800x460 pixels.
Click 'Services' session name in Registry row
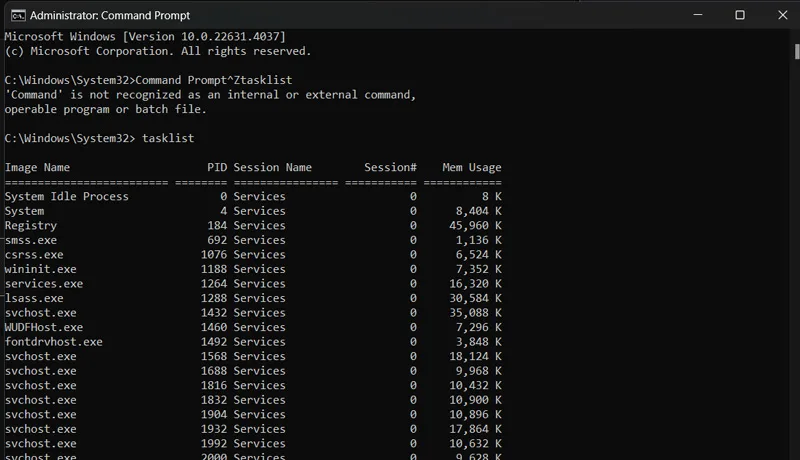coord(259,225)
